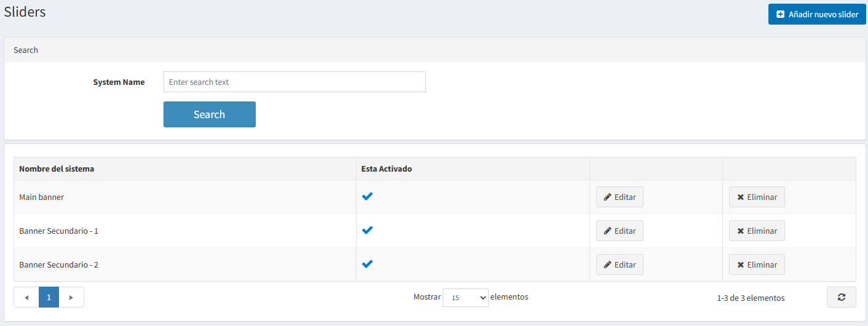Viewport: 868px width, 326px height.
Task: Click the checkmark for Banner Secundario - 1
Action: coord(367,231)
